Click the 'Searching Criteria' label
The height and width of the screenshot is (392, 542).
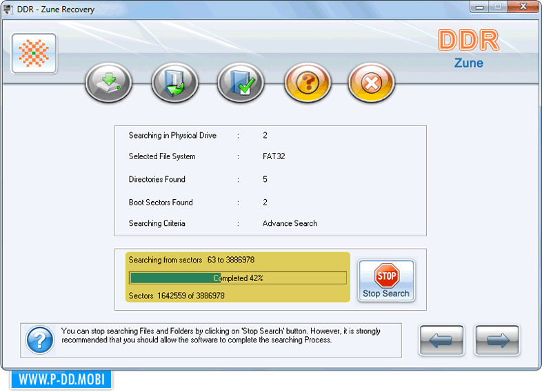[157, 223]
